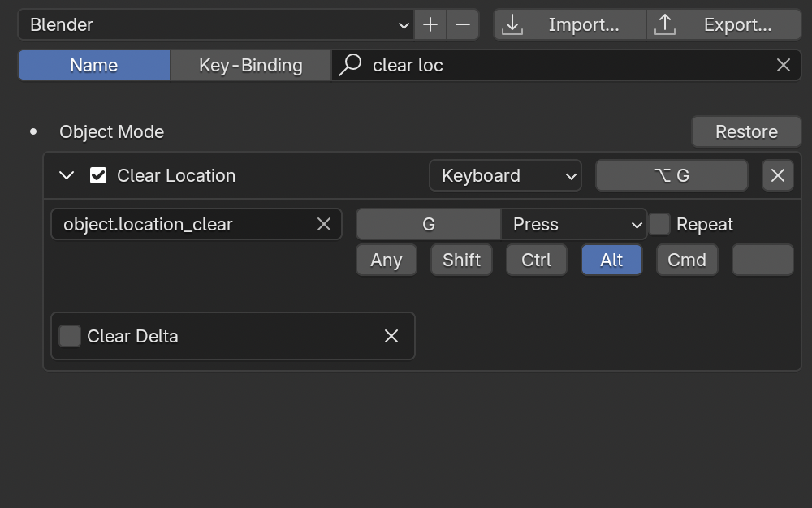Enable the Repeat checkbox
The width and height of the screenshot is (812, 508).
tap(659, 224)
